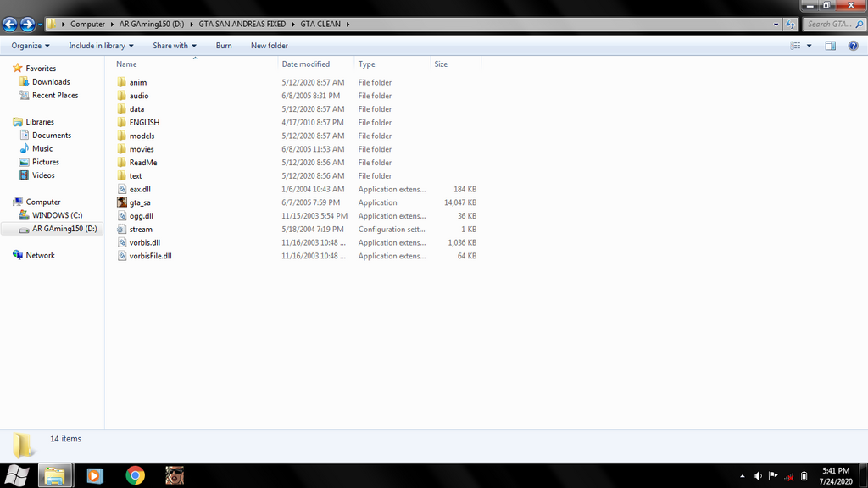This screenshot has width=868, height=488.
Task: Show hidden tray icons arrow
Action: [x=742, y=476]
